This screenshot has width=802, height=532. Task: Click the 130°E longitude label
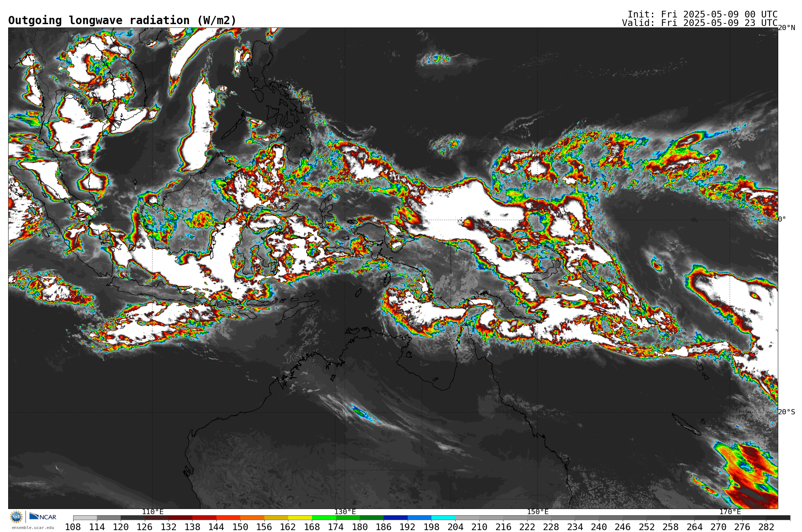[345, 512]
